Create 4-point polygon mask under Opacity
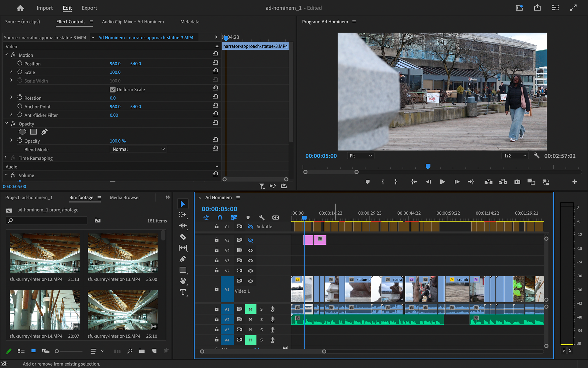 click(33, 132)
